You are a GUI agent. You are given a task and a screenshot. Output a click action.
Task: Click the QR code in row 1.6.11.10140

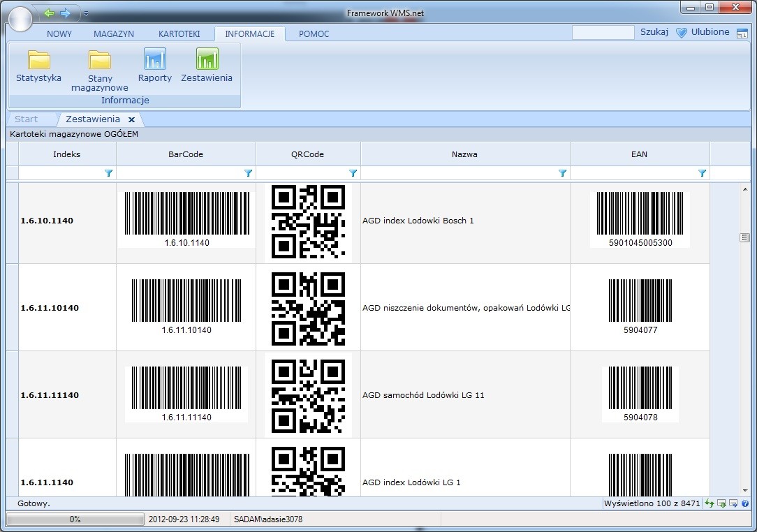tap(308, 309)
